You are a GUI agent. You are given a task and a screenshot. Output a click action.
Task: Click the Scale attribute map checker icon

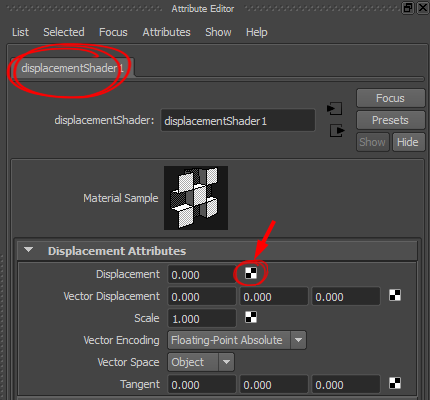pyautogui.click(x=251, y=317)
